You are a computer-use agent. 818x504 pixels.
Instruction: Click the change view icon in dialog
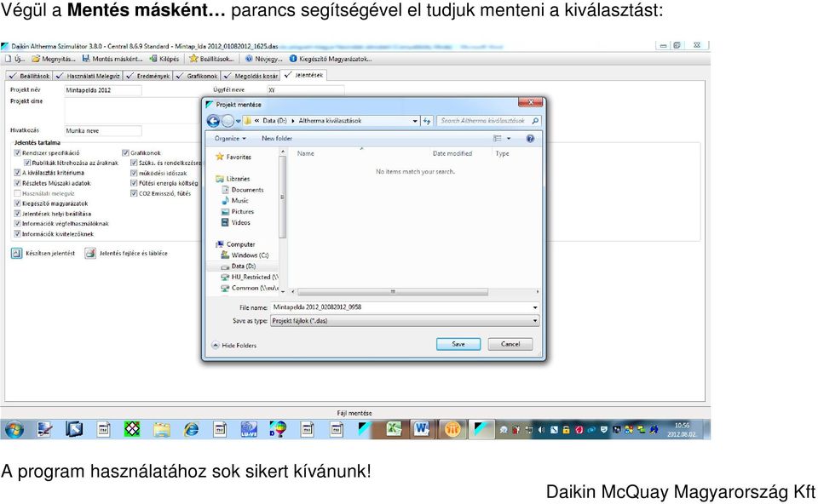click(x=497, y=139)
